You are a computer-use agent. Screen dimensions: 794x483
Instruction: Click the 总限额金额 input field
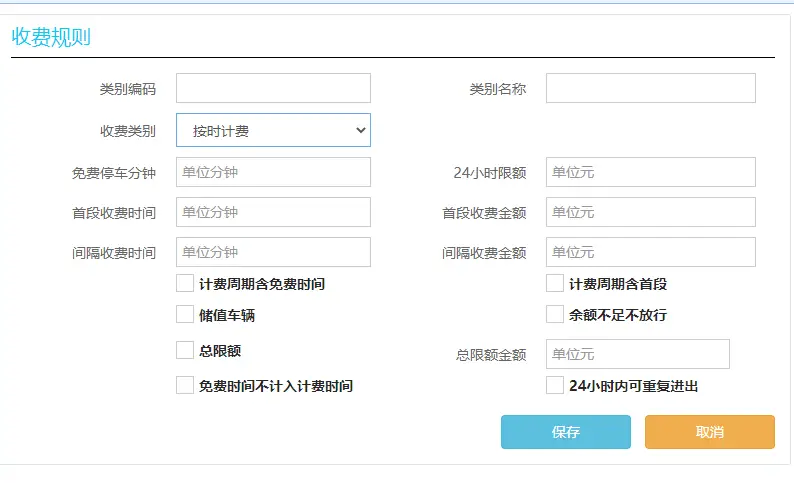(x=637, y=354)
